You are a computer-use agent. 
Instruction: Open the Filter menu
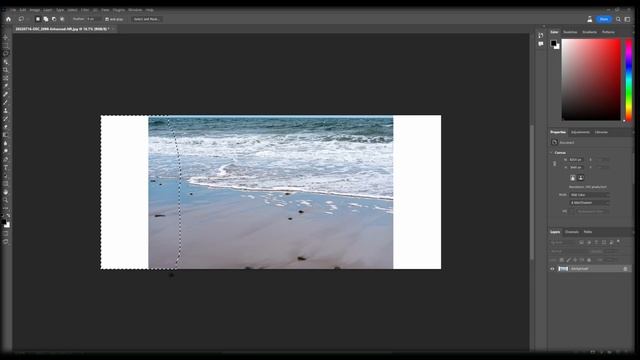pos(85,10)
